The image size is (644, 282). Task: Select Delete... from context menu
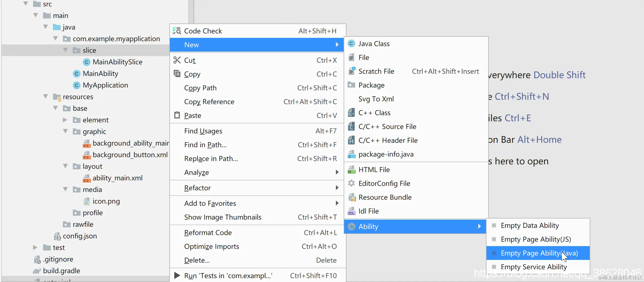click(257, 260)
